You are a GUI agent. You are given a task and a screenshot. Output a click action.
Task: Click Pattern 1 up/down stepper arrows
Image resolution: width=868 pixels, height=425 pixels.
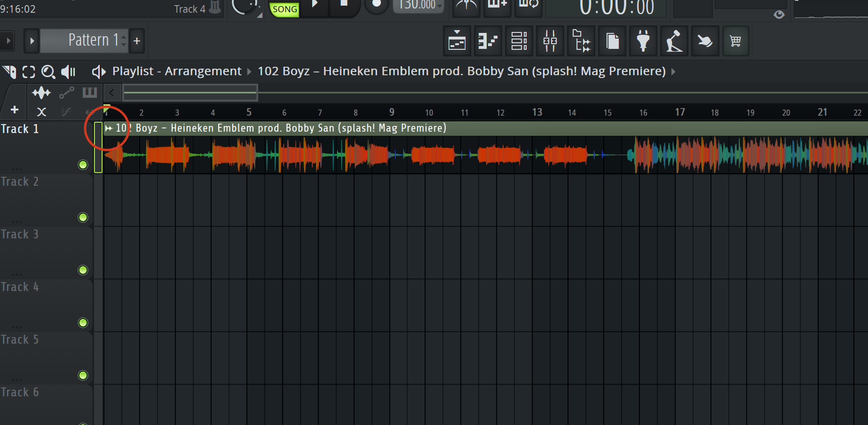tap(124, 40)
